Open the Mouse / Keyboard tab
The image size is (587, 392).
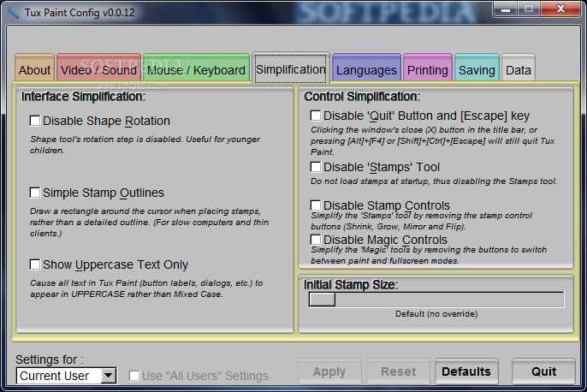coord(196,68)
